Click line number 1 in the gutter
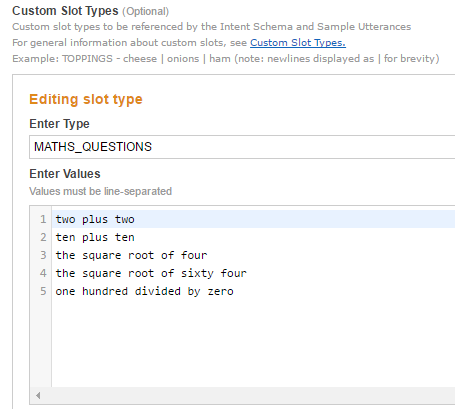Viewport: 455px width, 409px height. click(x=43, y=219)
